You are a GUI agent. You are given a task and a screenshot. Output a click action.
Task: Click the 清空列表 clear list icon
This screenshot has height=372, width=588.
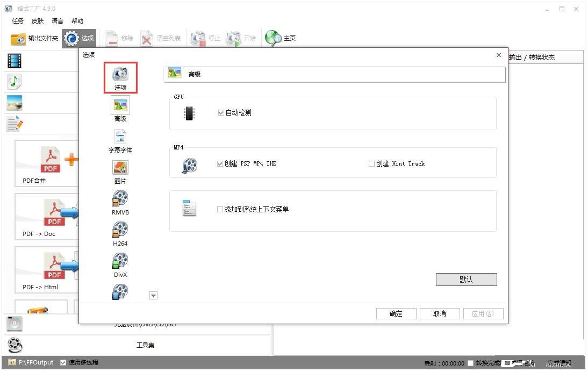pyautogui.click(x=147, y=39)
